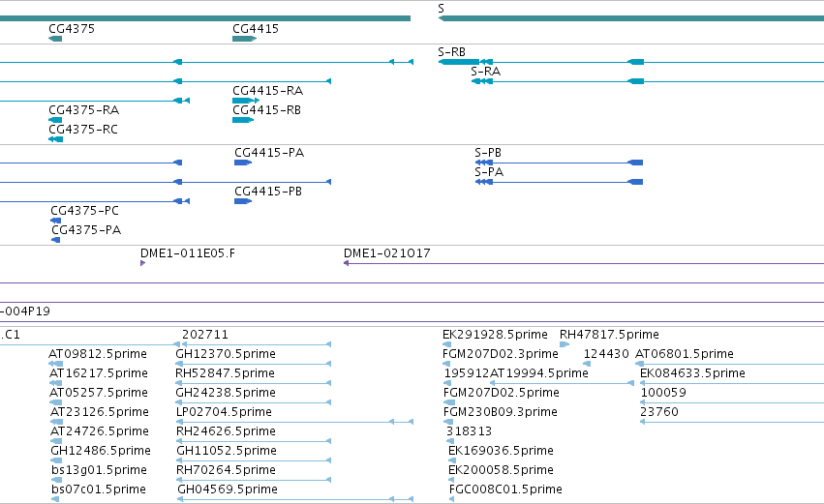The image size is (824, 504).
Task: Select the EK200058.5prime label
Action: point(501,470)
